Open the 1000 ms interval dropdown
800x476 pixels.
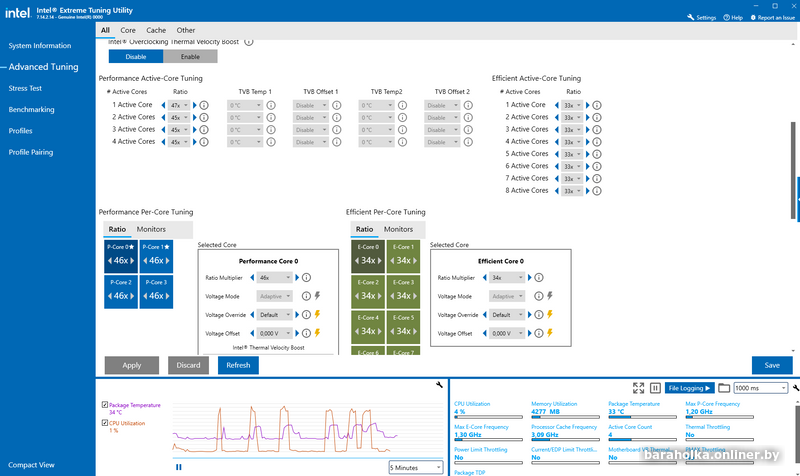[x=761, y=388]
